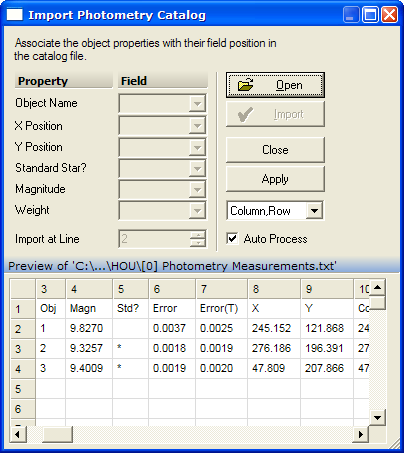Click the horizontal scrollbar thumb
The width and height of the screenshot is (404, 453).
[57, 434]
